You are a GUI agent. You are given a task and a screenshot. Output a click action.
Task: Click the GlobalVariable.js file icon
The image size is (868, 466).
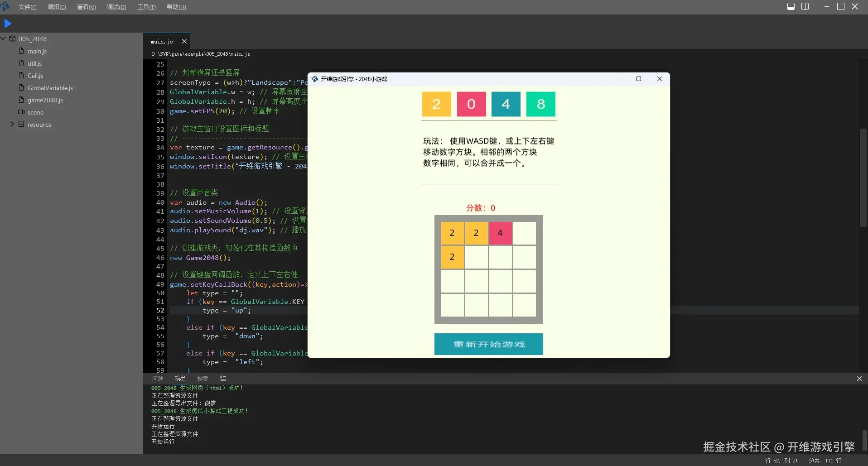click(21, 87)
